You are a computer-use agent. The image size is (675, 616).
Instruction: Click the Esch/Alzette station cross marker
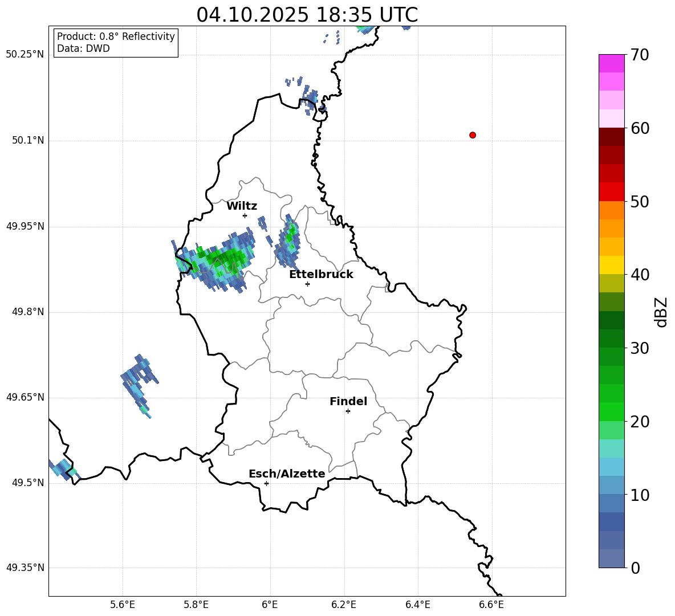coord(266,483)
